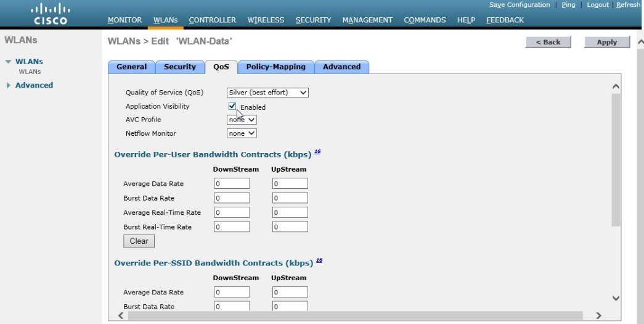
Task: Click the Apply button
Action: click(606, 42)
